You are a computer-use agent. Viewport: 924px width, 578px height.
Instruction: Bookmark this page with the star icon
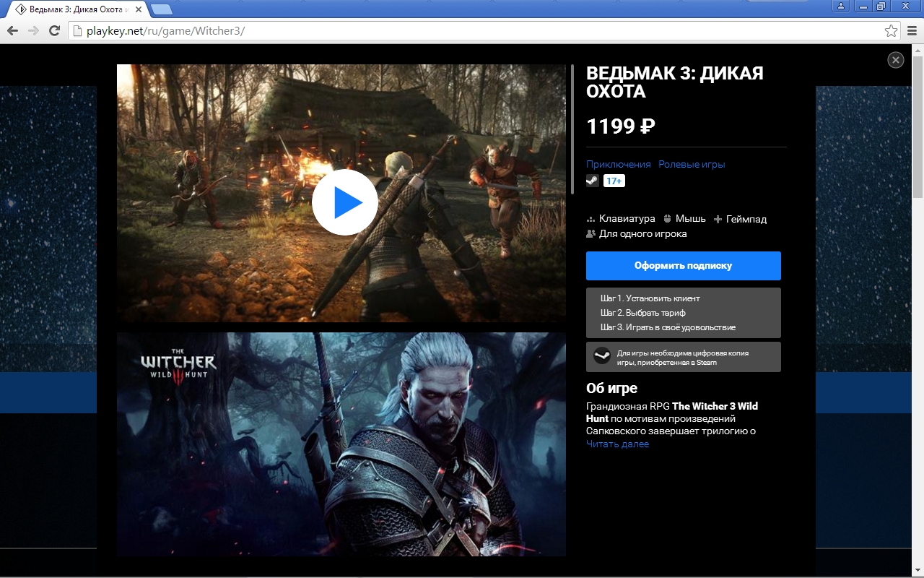[891, 30]
